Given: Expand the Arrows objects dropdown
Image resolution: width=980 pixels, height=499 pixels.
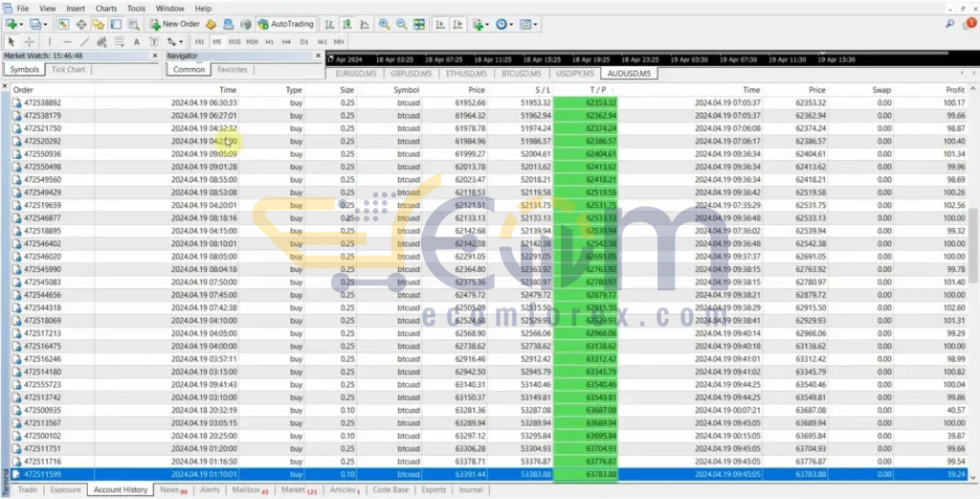Looking at the screenshot, I should 181,42.
